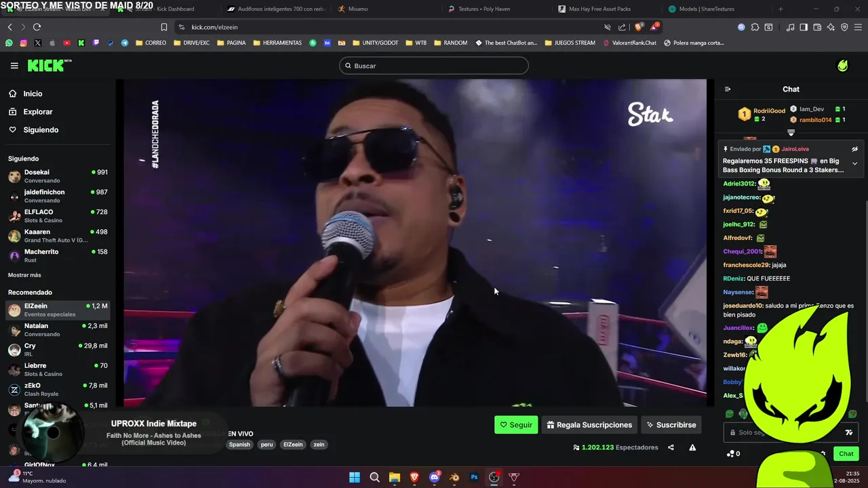Open the Kick sidebar hamburger menu
868x488 pixels.
click(14, 66)
